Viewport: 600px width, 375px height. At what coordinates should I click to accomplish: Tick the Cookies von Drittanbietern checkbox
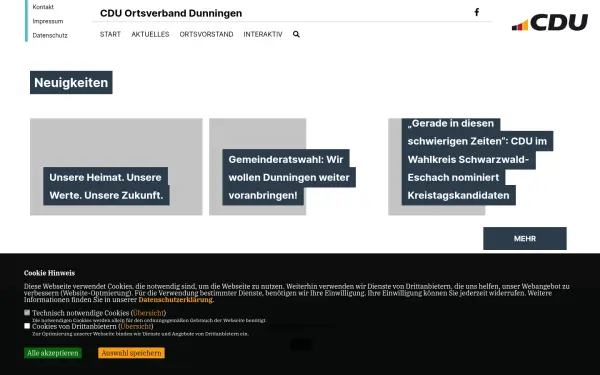click(27, 326)
